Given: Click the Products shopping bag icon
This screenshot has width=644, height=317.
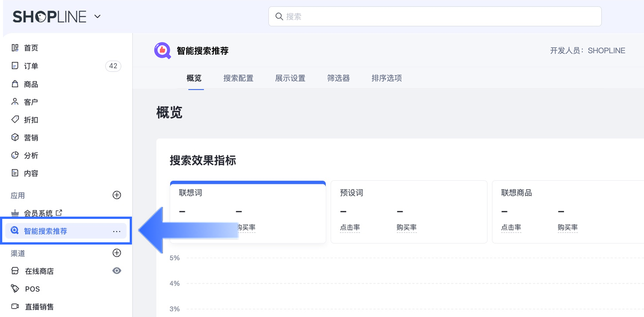Looking at the screenshot, I should tap(15, 84).
